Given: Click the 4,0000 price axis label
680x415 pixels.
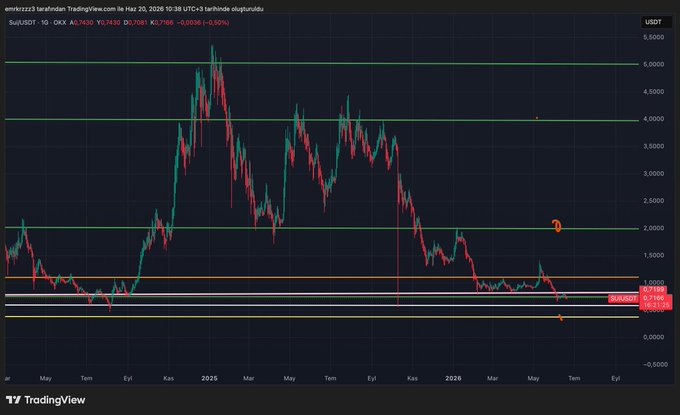Looking at the screenshot, I should tap(654, 119).
